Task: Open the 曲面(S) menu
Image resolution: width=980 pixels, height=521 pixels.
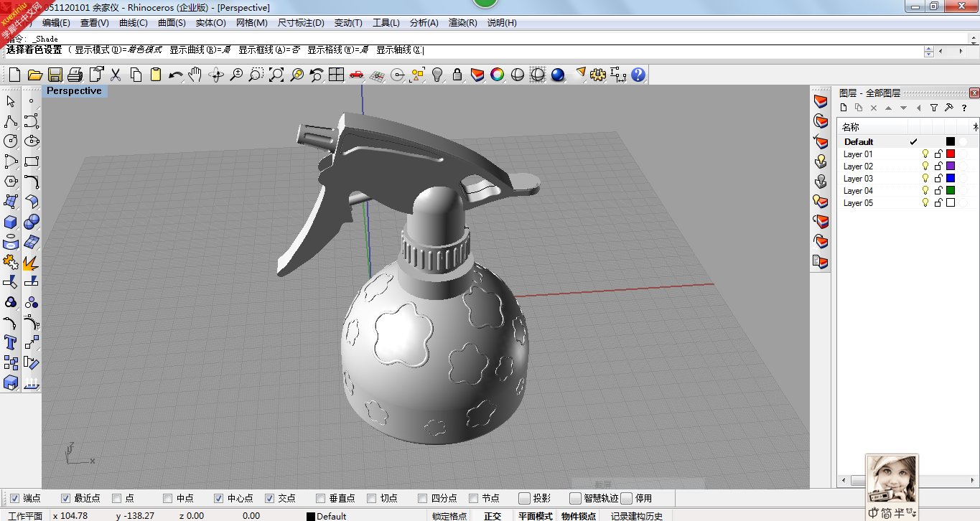Action: [172, 22]
